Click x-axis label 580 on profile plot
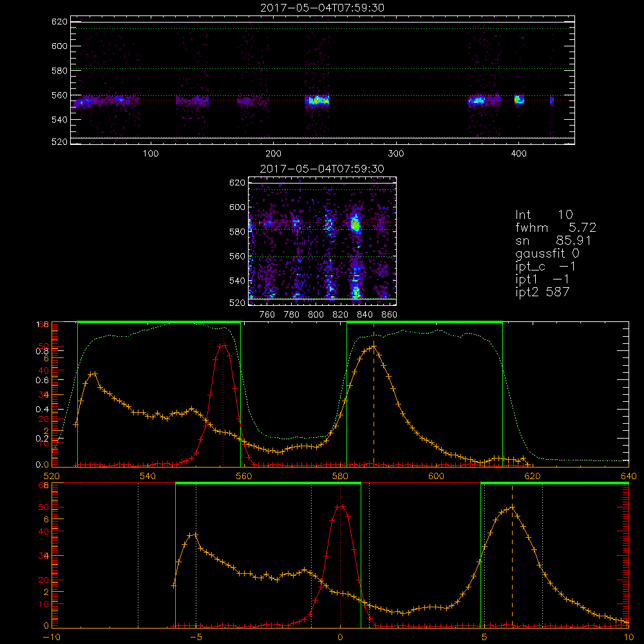644x644 pixels. pyautogui.click(x=340, y=476)
